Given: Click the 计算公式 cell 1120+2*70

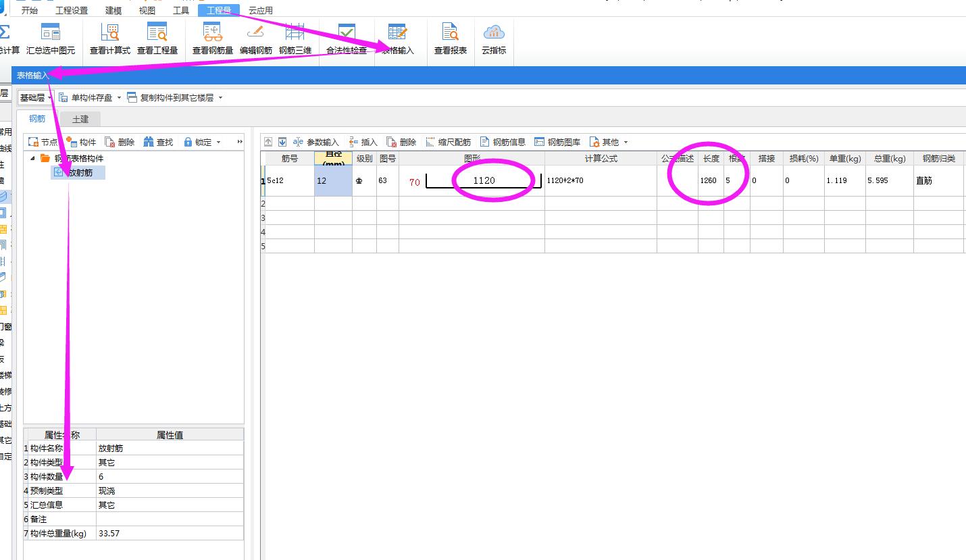Looking at the screenshot, I should [601, 180].
